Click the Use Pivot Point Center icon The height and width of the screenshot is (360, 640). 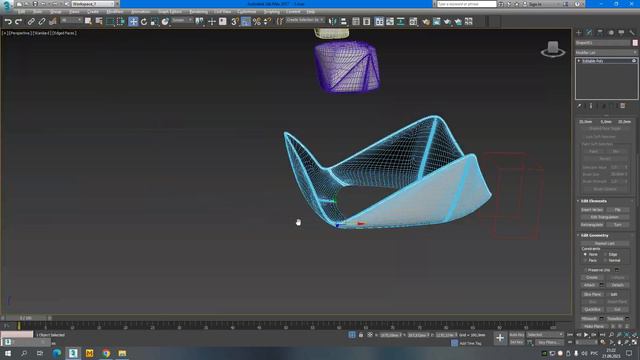pos(200,22)
